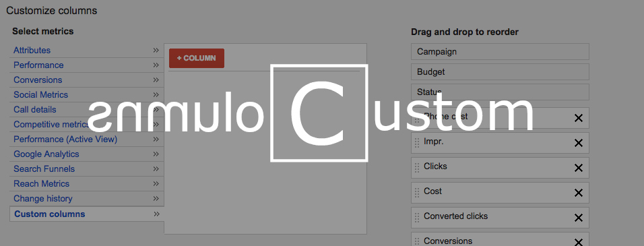Image resolution: width=644 pixels, height=246 pixels.
Task: Remove the Clicks column with its X icon
Action: (x=578, y=168)
